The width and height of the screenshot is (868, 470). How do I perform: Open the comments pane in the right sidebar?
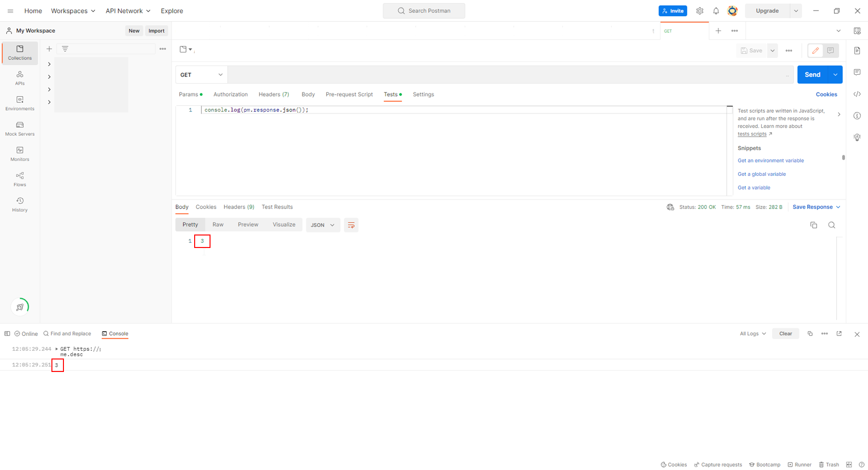point(857,72)
